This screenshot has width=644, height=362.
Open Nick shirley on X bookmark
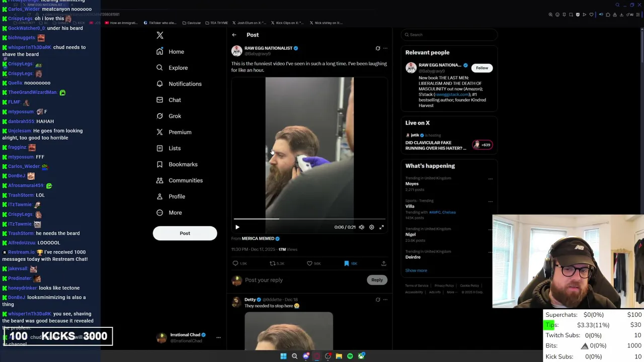pyautogui.click(x=326, y=23)
